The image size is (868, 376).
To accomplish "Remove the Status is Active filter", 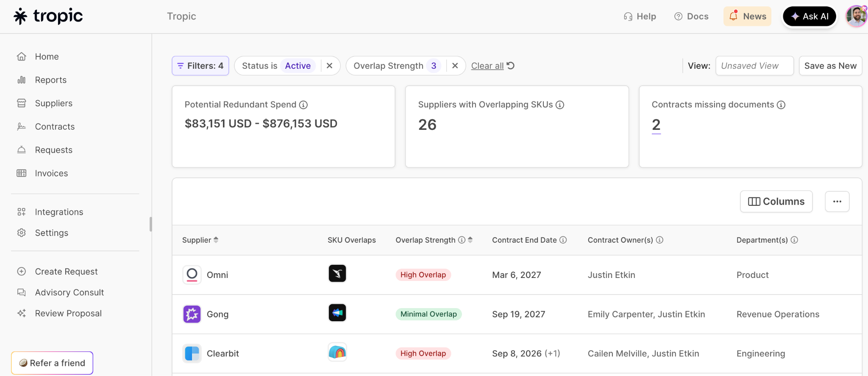I will [x=329, y=66].
